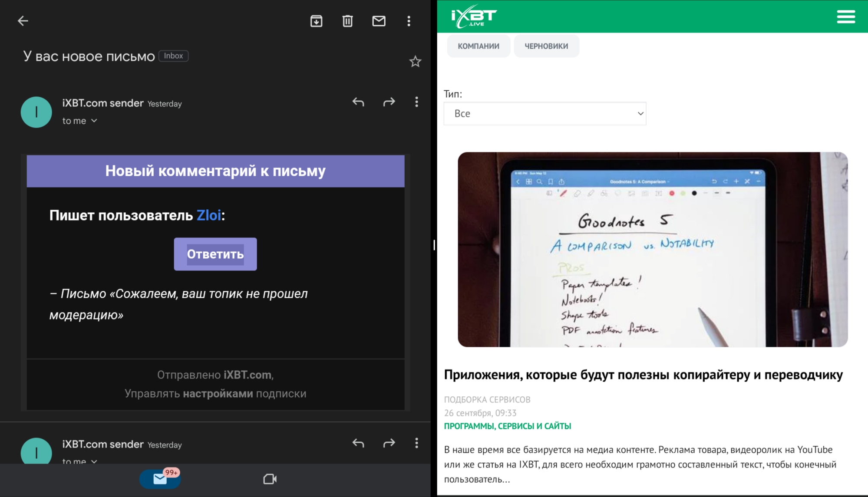Forward second iXBT.com sender message
Screen dimensions: 868x497
pyautogui.click(x=389, y=443)
